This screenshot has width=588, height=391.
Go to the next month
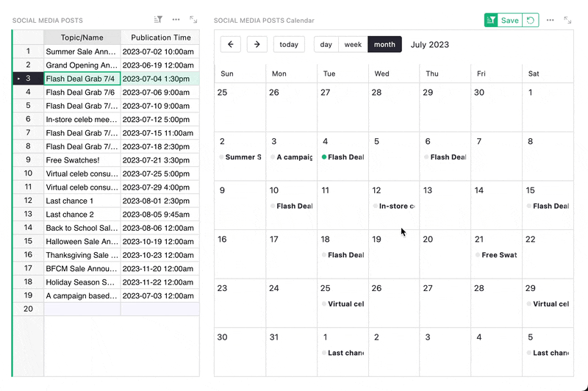click(257, 45)
